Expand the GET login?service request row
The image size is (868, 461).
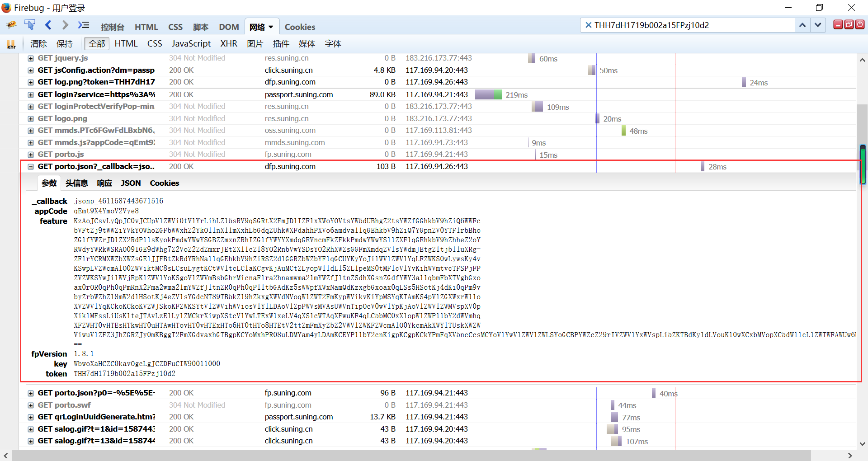point(31,95)
